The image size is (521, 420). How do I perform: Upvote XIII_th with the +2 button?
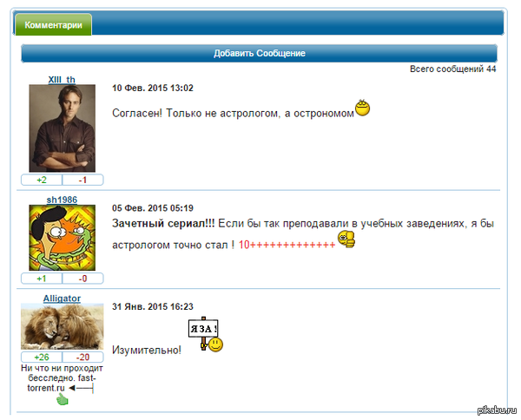point(42,180)
